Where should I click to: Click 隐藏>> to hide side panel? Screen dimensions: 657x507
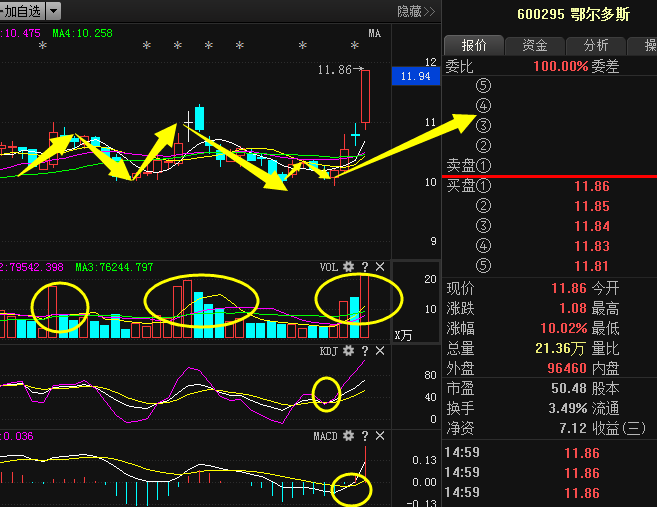(416, 11)
